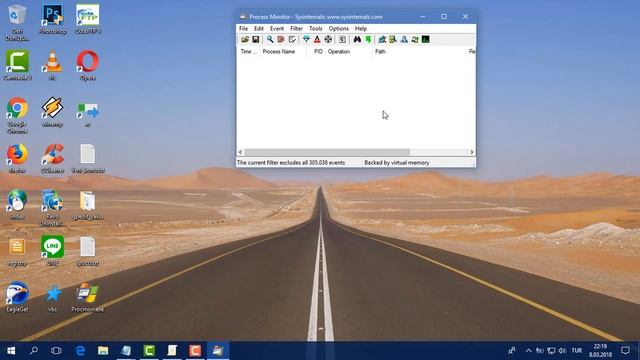This screenshot has height=360, width=640.
Task: Toggle the Capture magnifier icon
Action: pos(270,40)
